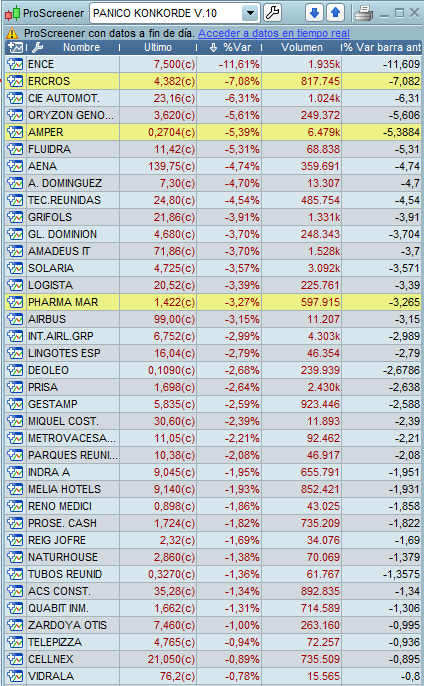Select the REIG JOFRE name cell
The height and width of the screenshot is (686, 424).
pos(73,540)
